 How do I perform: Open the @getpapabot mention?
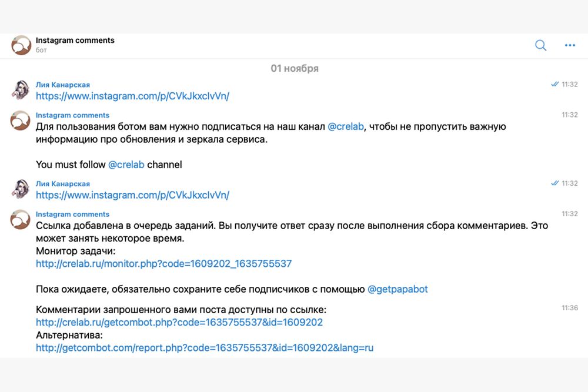pos(397,289)
